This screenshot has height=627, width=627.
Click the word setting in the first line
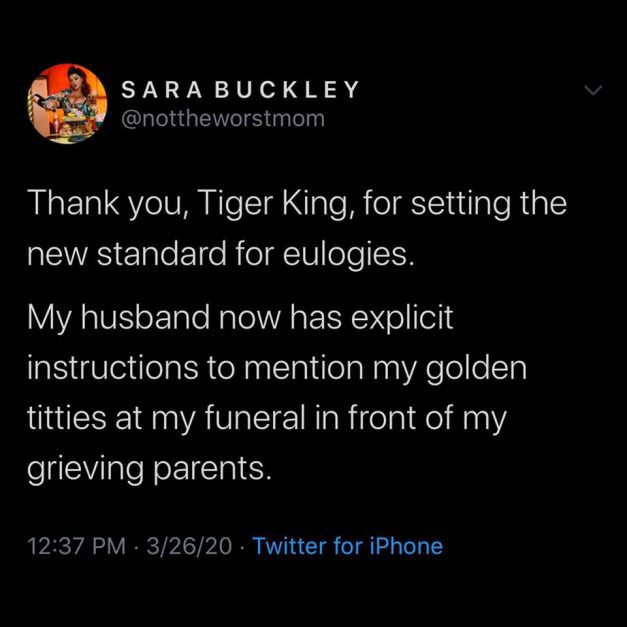pyautogui.click(x=461, y=204)
